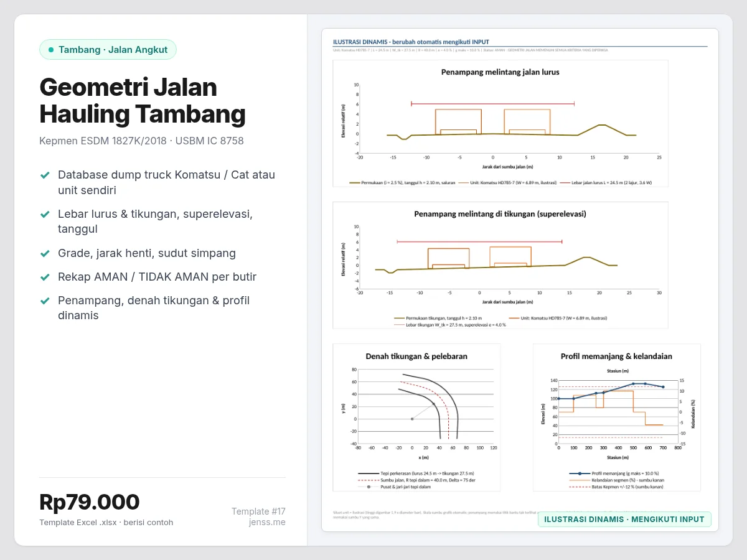The height and width of the screenshot is (560, 747).
Task: Select Lebar lurus & tikungan, superelevasi text
Action: coord(155,222)
